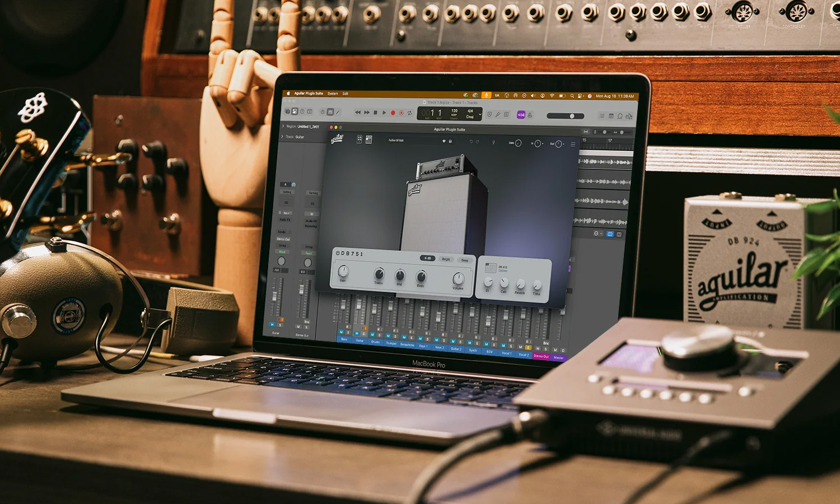Enable the Deep switch on the DB 751

click(x=465, y=260)
